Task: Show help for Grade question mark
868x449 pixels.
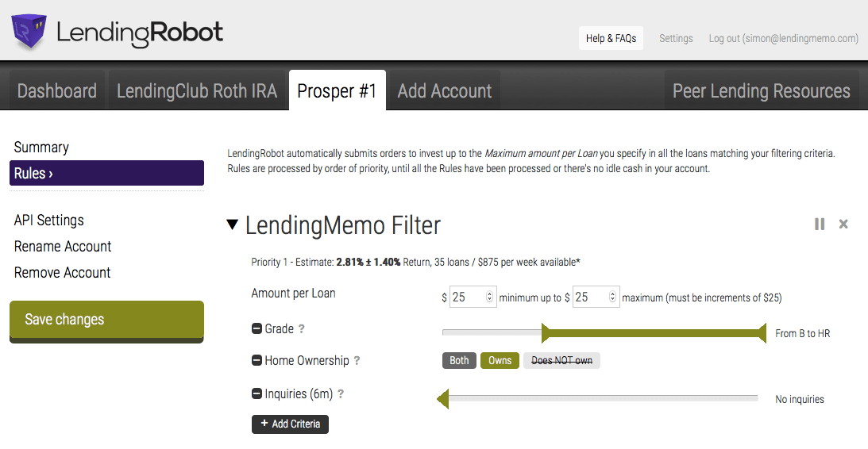Action: tap(302, 329)
